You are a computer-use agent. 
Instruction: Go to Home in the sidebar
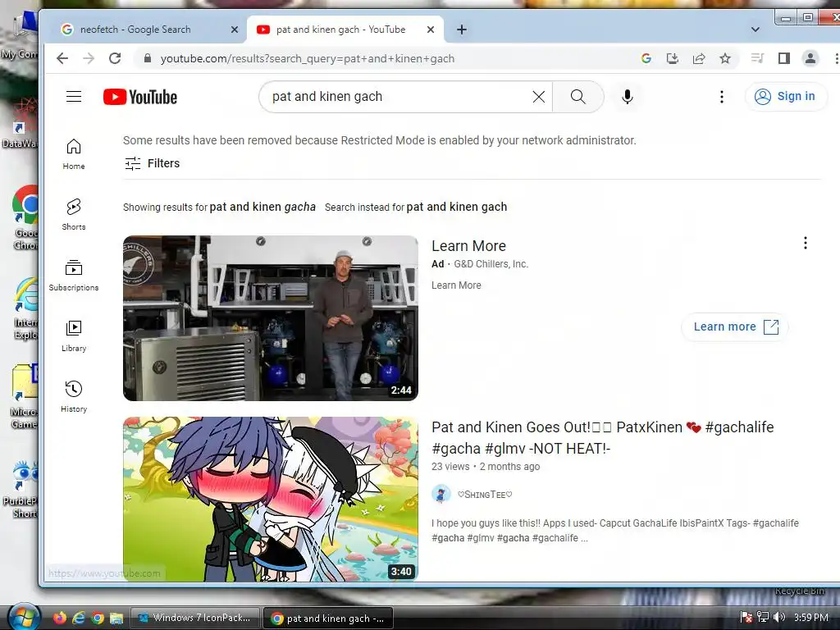coord(74,154)
